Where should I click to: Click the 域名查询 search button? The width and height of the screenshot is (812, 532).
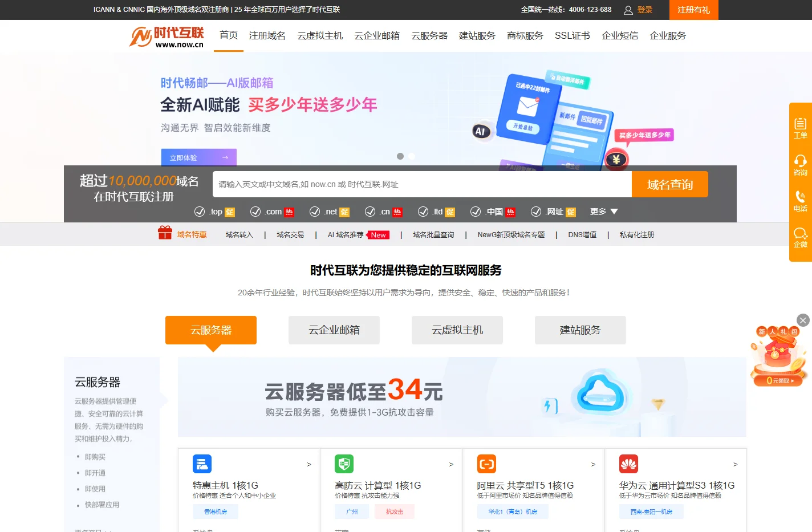click(670, 184)
